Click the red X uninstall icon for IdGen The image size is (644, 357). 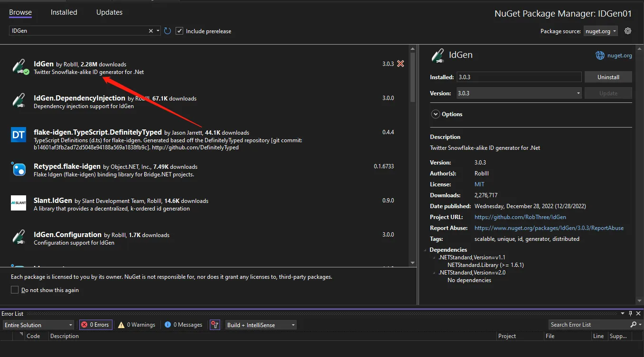401,64
